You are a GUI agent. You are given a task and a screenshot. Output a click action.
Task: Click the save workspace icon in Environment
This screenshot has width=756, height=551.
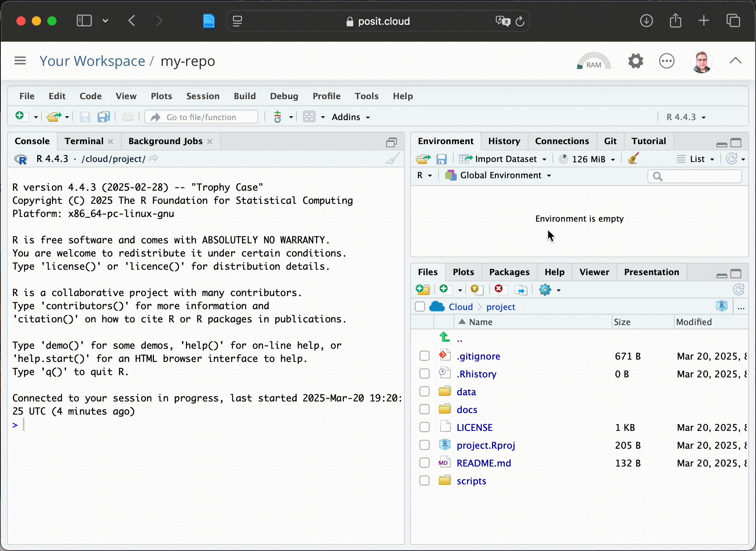[442, 159]
